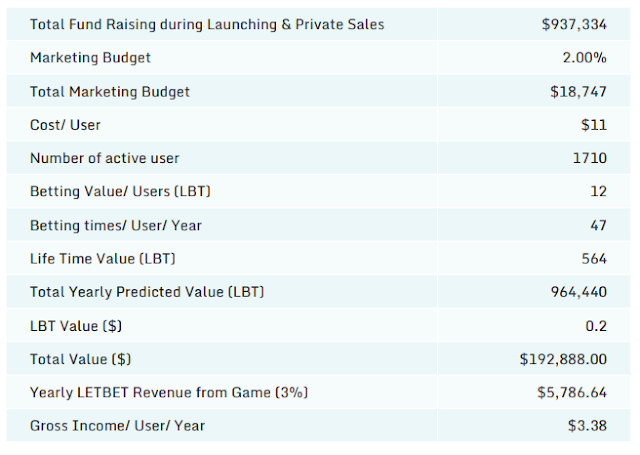Select the $192,888.00 total value cell
The height and width of the screenshot is (455, 640).
564,359
